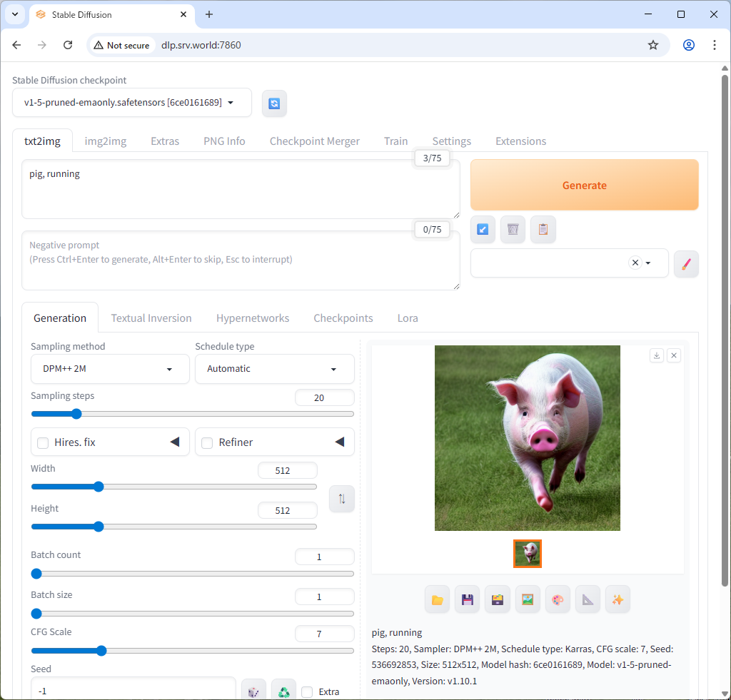Select the pig image thumbnail
Screen dimensions: 731x700
[x=528, y=554]
